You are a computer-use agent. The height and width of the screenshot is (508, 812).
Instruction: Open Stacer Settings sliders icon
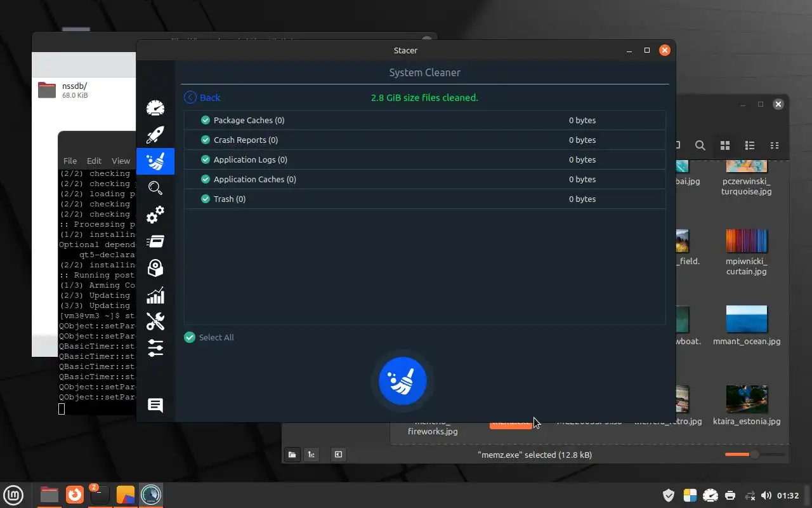[x=155, y=348]
